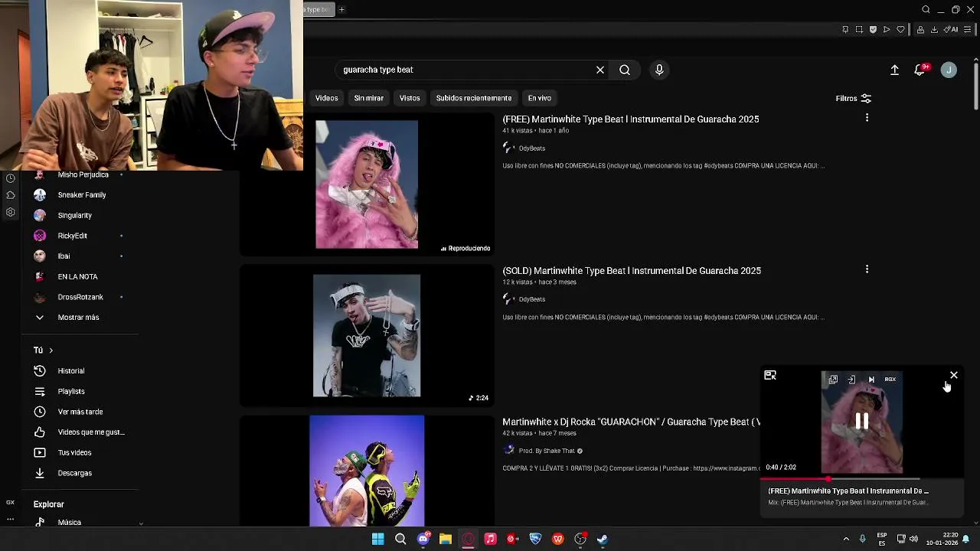Open the browser downloads arrow icon

pos(934,30)
